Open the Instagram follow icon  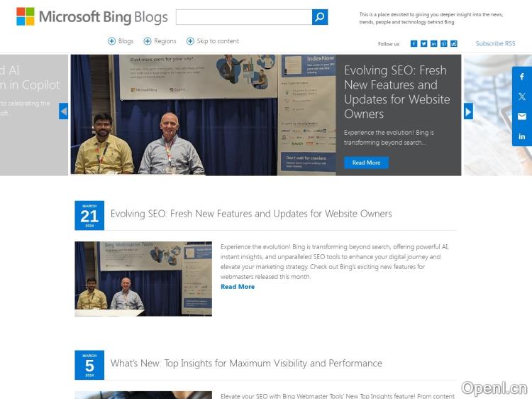click(x=454, y=43)
